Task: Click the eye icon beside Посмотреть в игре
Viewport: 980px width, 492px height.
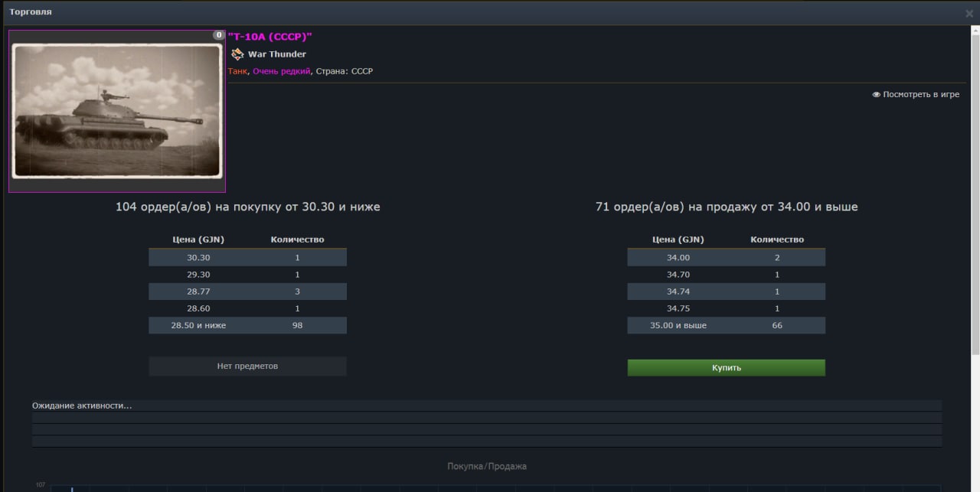Action: [877, 95]
